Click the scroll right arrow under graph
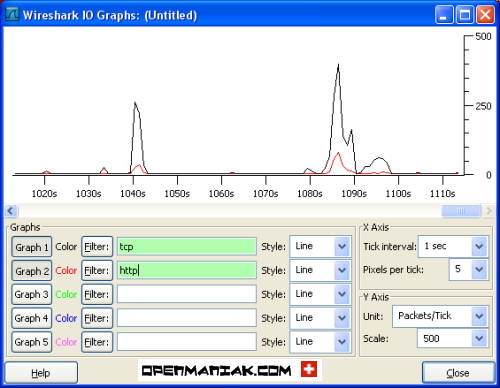The width and height of the screenshot is (500, 388). 489,211
